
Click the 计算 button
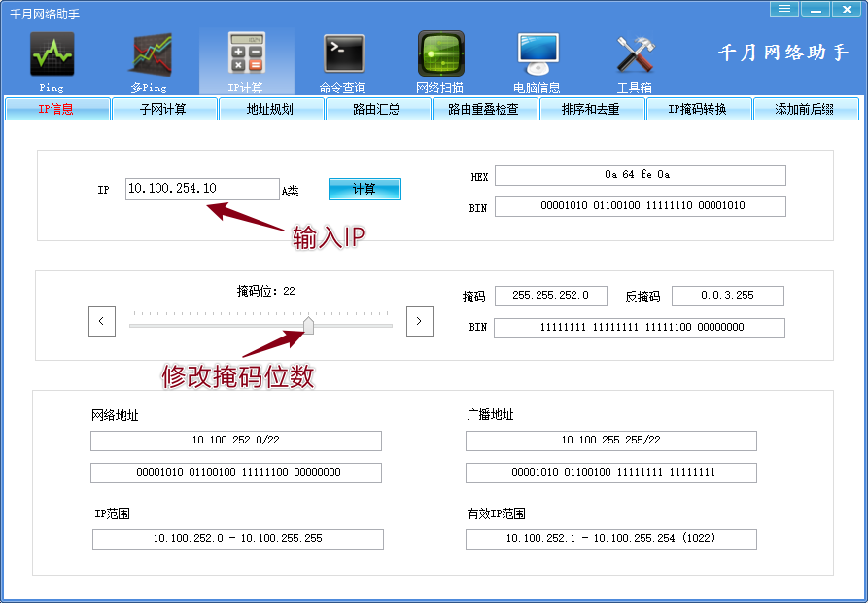tap(365, 189)
